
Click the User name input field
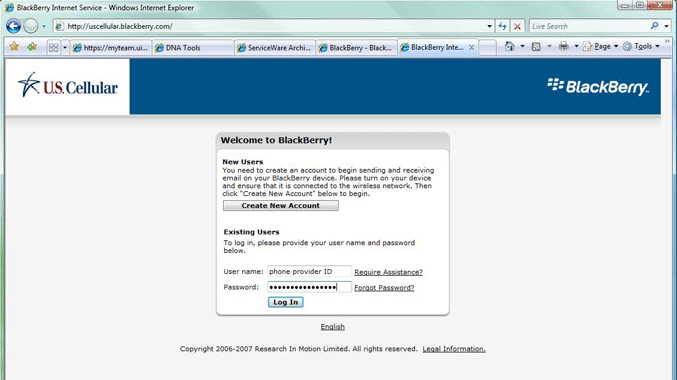310,272
